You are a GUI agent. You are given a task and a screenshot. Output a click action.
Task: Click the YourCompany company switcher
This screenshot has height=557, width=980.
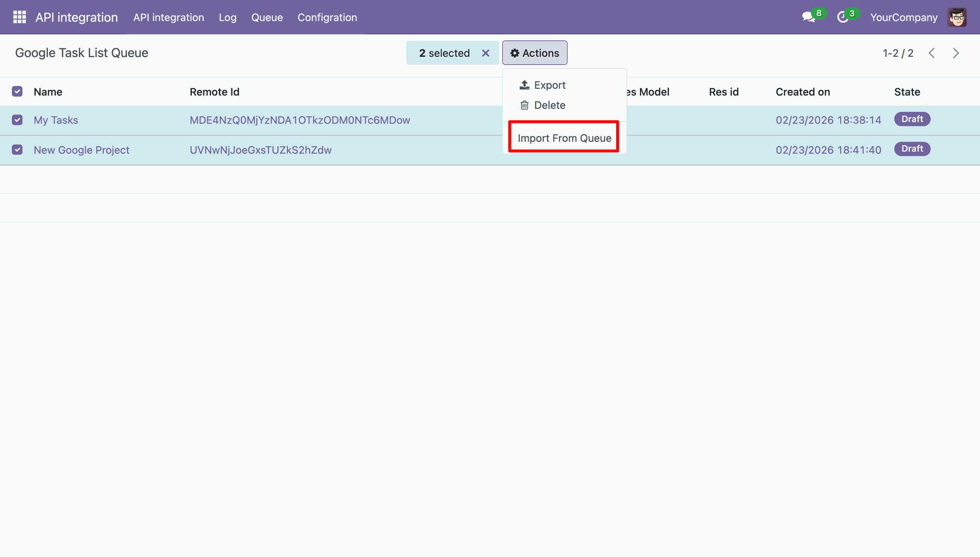coord(903,17)
